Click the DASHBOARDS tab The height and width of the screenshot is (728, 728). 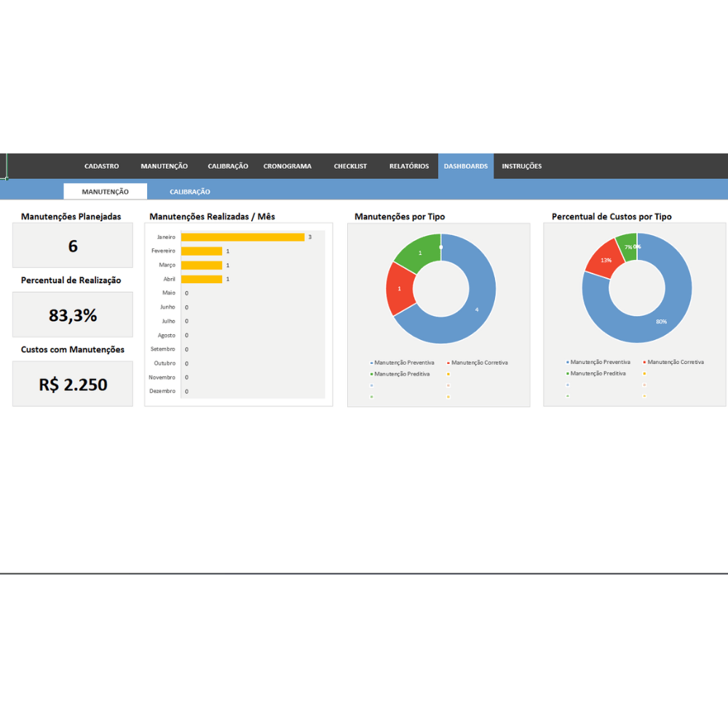(x=466, y=166)
